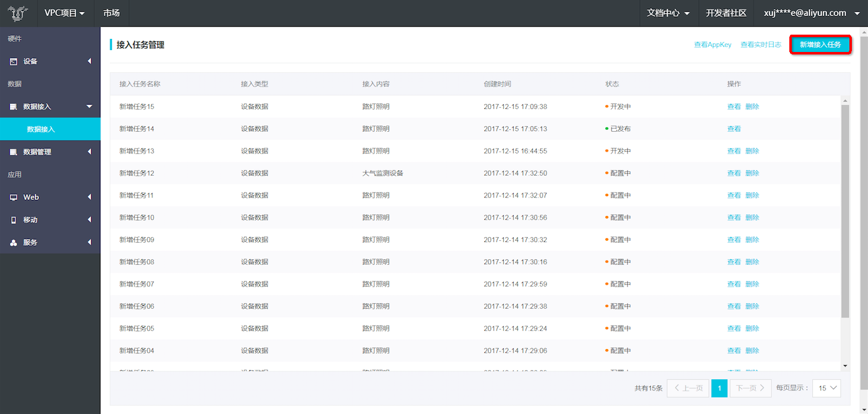
Task: Open the 查看实时日志 link
Action: point(761,45)
